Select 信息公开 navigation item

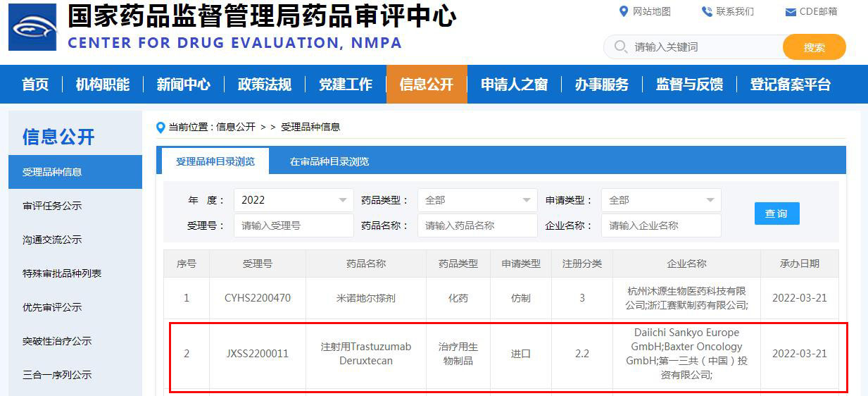click(x=427, y=85)
